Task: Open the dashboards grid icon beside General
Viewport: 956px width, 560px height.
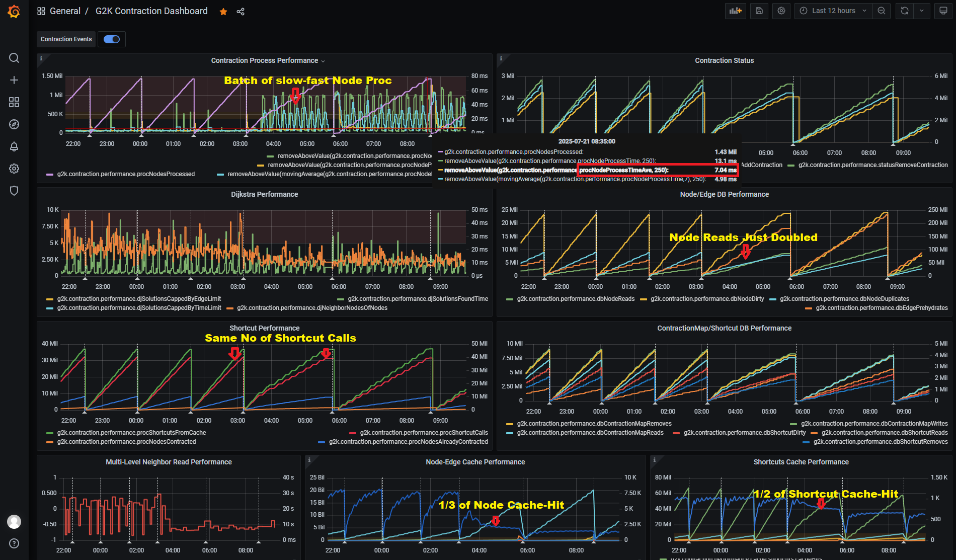Action: pos(41,11)
